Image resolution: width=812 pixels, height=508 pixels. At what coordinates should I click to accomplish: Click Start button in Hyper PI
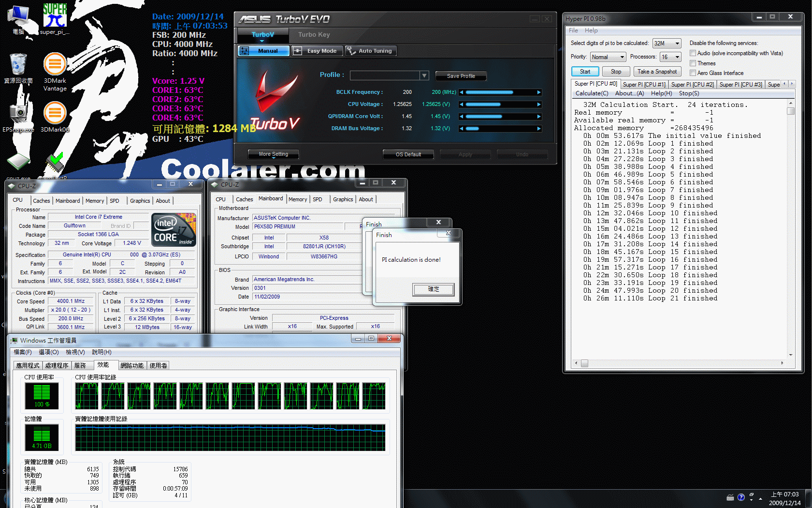[585, 72]
